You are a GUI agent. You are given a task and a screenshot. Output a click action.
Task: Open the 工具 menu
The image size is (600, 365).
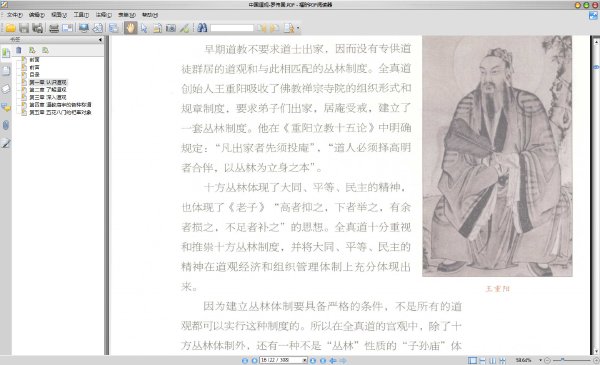tap(81, 15)
